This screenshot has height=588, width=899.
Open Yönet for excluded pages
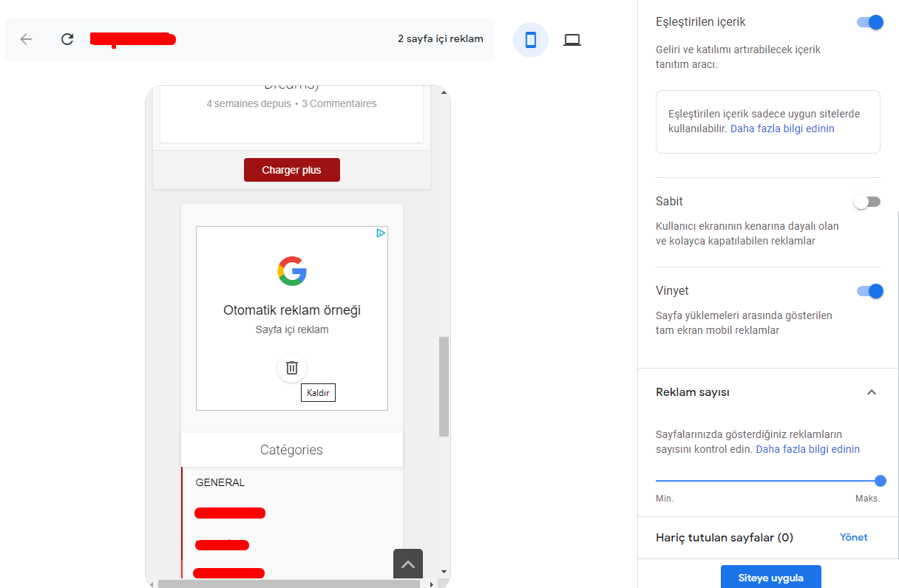[854, 537]
